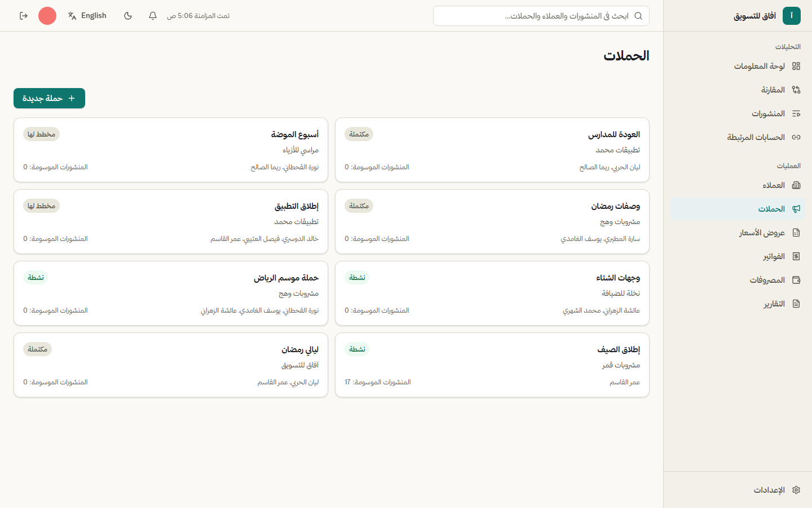This screenshot has width=812, height=508.
Task: Select the إطلاق التطبيق campaign title
Action: (297, 206)
